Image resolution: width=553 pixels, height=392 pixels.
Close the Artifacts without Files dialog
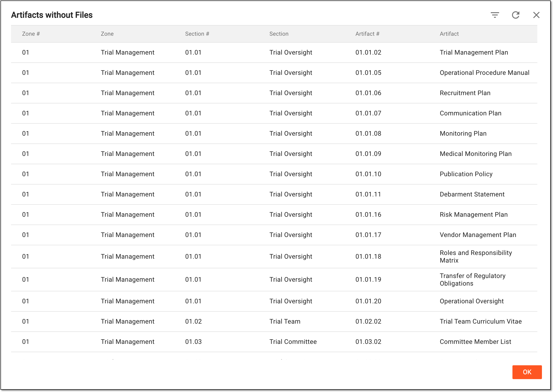coord(536,15)
